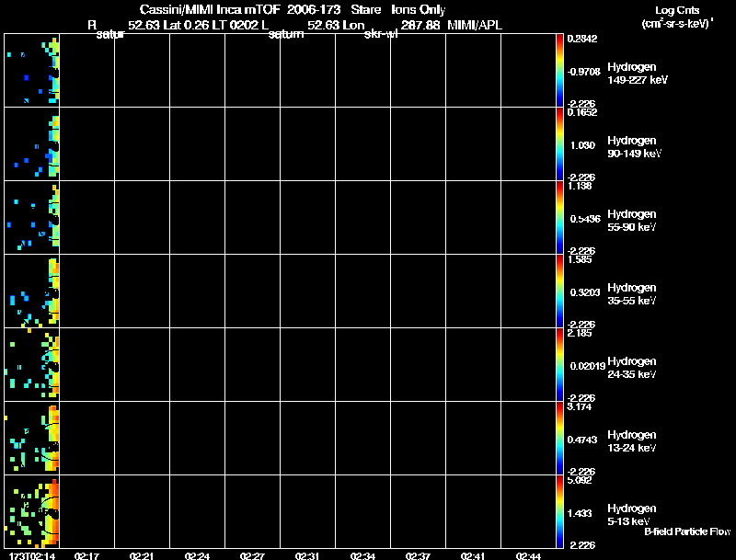Click the '287.88' header value
Screen dimensions: 736x560
[420, 26]
